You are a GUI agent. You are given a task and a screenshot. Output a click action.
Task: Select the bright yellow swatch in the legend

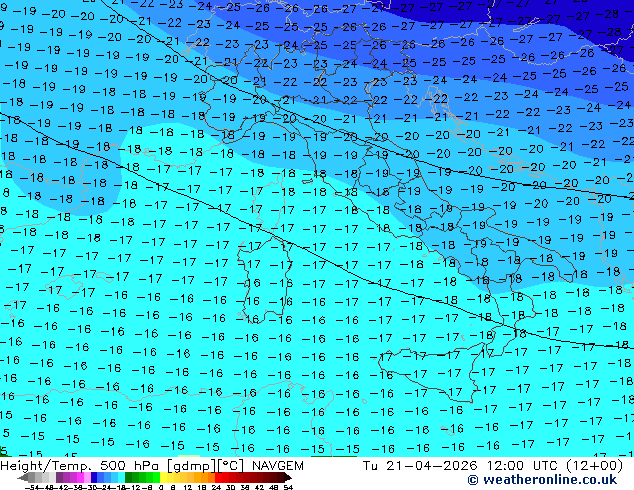pyautogui.click(x=163, y=477)
